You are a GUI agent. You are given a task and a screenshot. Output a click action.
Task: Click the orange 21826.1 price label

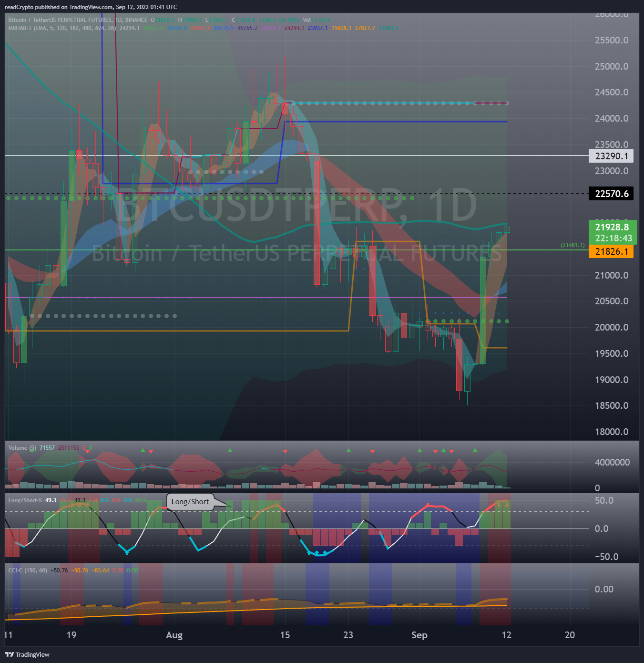coord(611,251)
